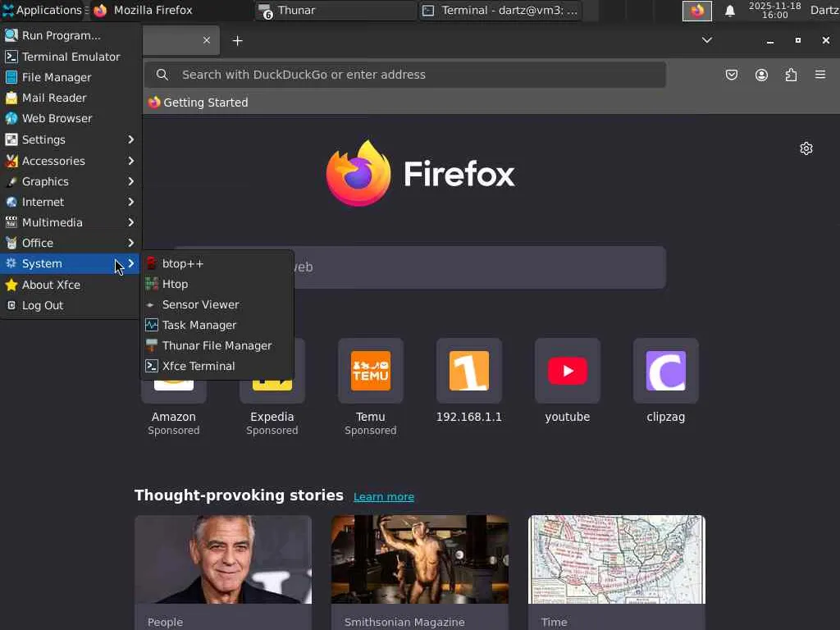Close the current Firefox tab
This screenshot has height=630, width=840.
[x=206, y=40]
